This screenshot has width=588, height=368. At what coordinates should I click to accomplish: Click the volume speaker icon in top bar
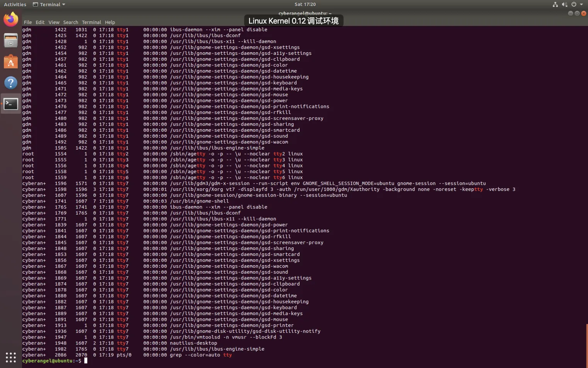point(564,4)
